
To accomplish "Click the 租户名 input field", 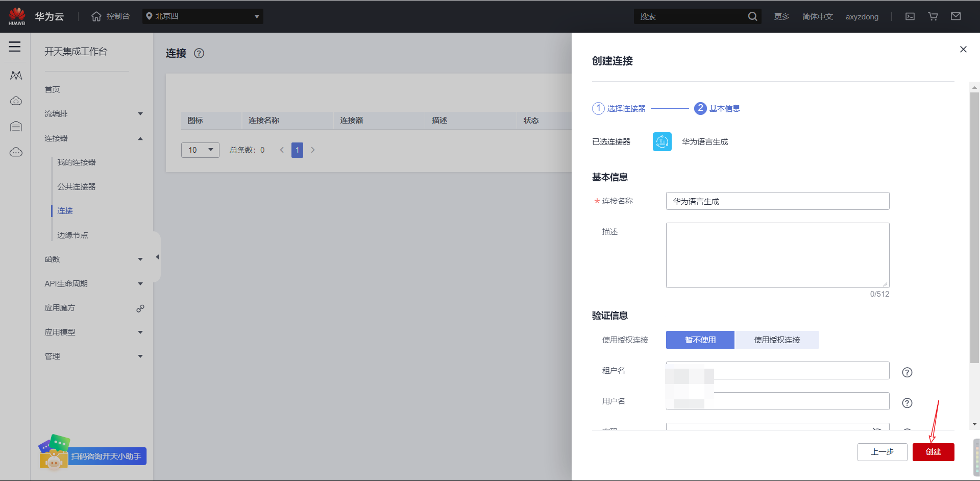I will coord(777,371).
